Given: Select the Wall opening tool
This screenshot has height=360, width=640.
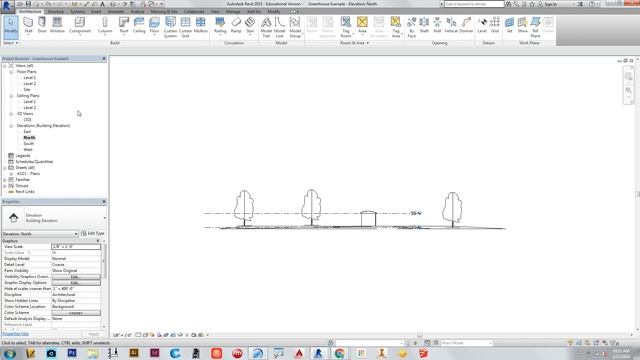Looking at the screenshot, I should tap(437, 25).
